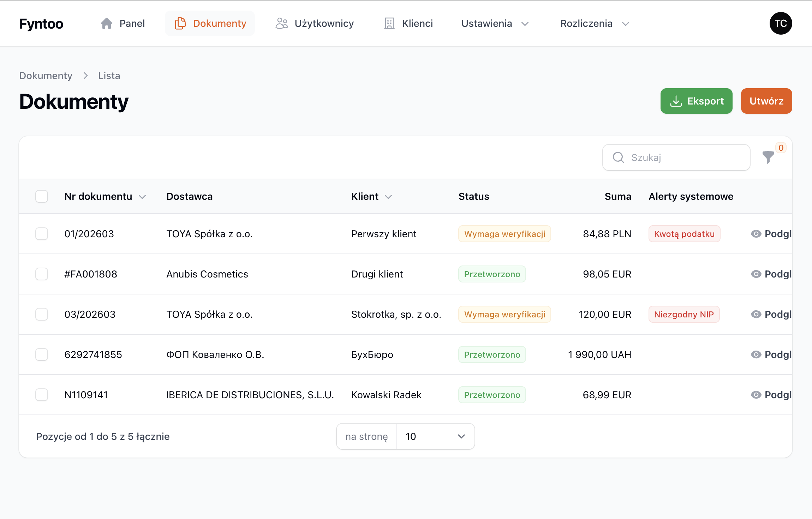
Task: Select the checkbox for row #FA001808
Action: (x=41, y=274)
